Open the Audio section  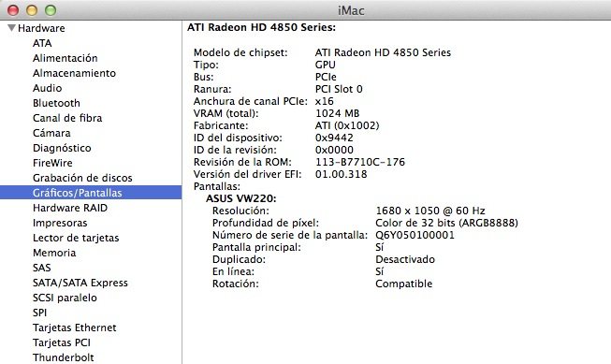coord(47,88)
